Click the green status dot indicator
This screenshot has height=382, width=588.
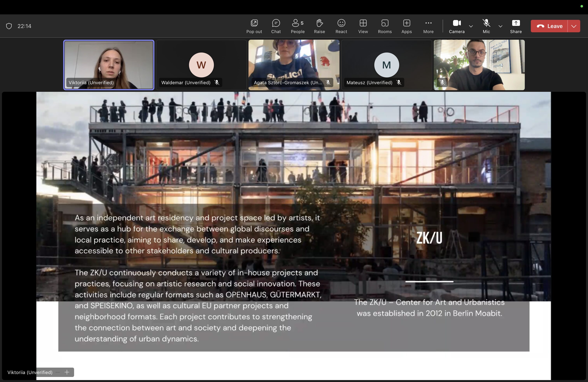[582, 6]
